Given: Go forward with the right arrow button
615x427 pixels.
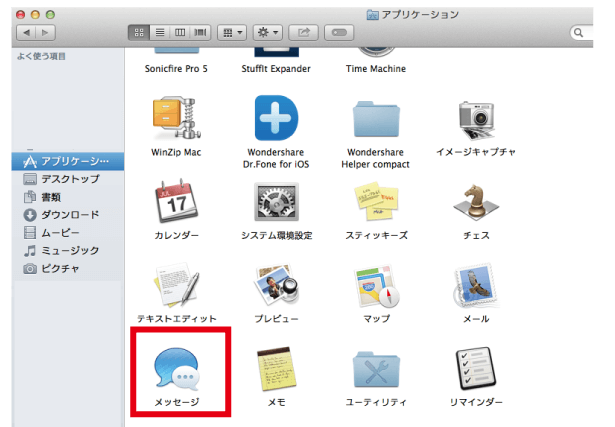Looking at the screenshot, I should (45, 33).
